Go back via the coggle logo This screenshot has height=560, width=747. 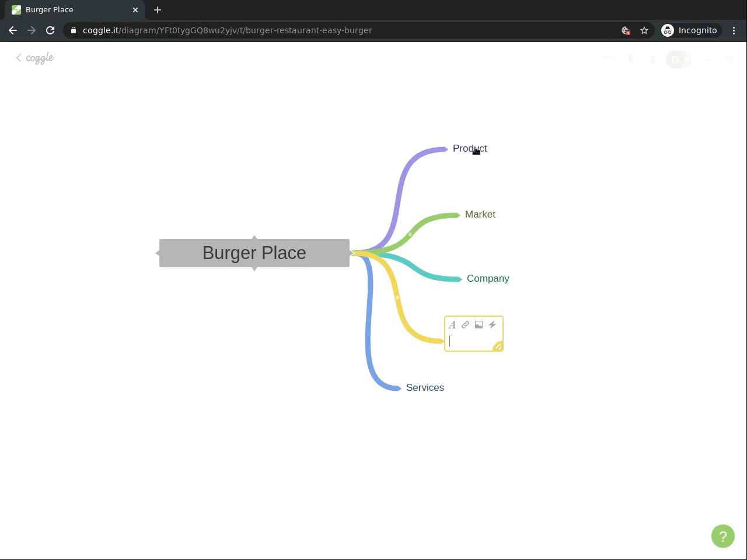click(35, 58)
